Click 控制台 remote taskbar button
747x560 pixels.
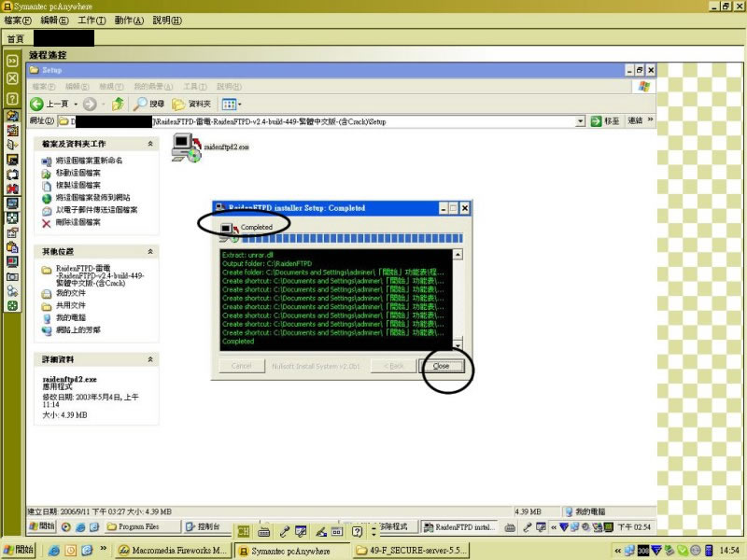tap(207, 526)
